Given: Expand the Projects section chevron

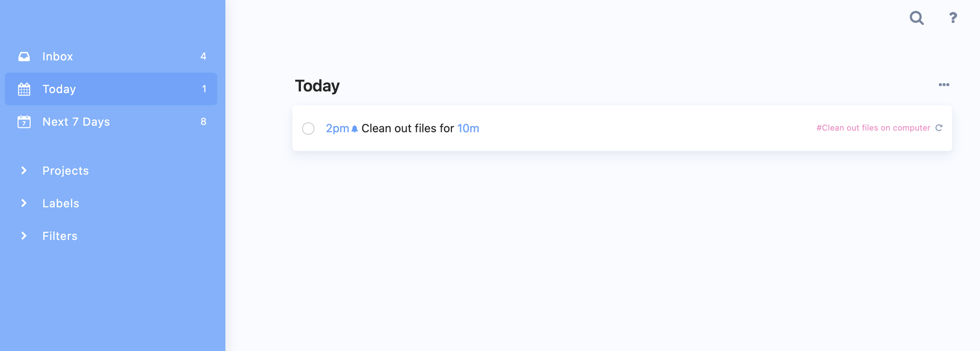Looking at the screenshot, I should (x=24, y=171).
